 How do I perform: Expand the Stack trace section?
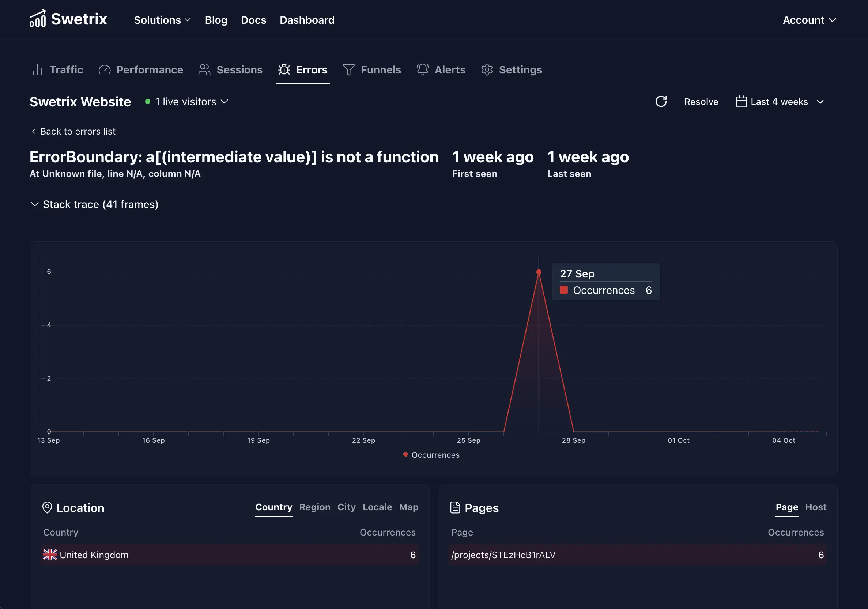tap(94, 204)
